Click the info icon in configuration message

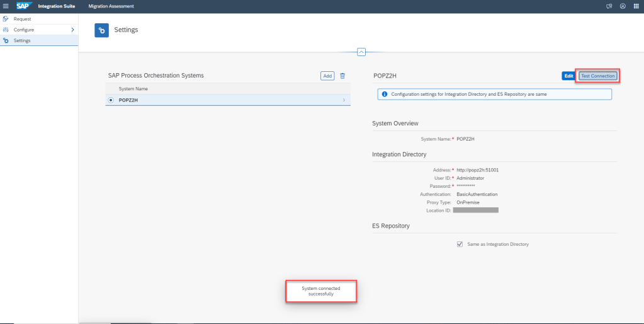coord(384,94)
